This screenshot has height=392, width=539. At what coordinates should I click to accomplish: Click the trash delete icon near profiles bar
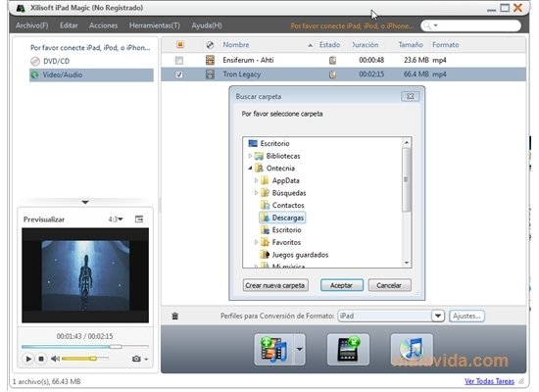(x=175, y=316)
